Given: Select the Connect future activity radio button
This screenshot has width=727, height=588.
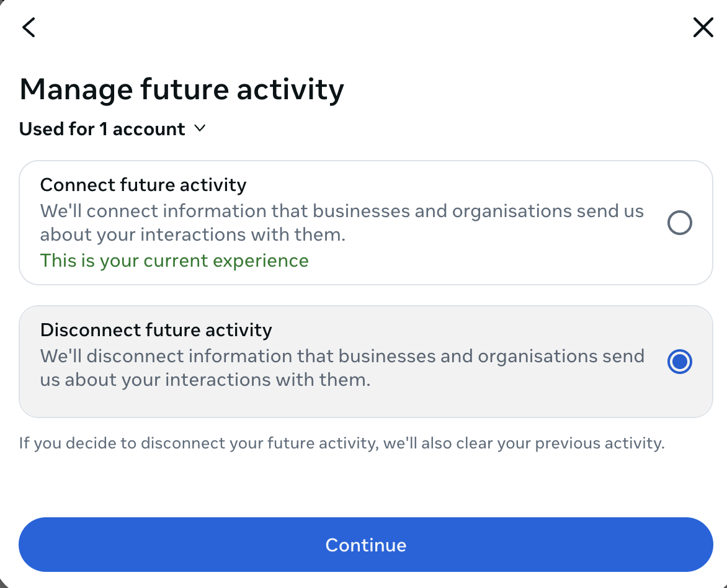Looking at the screenshot, I should [x=680, y=223].
